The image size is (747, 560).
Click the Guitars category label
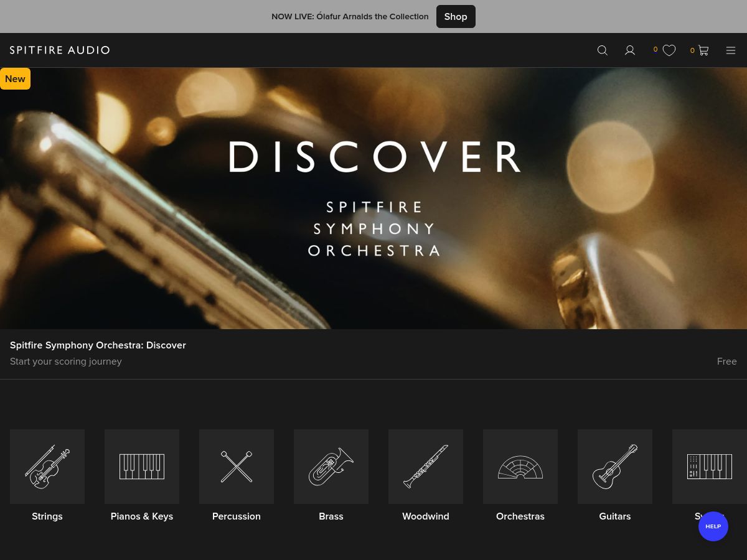(x=615, y=516)
